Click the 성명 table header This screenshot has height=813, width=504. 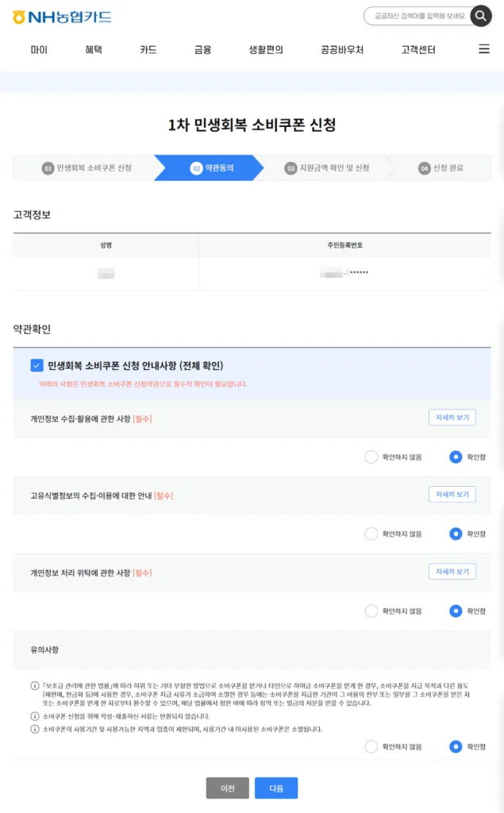106,245
